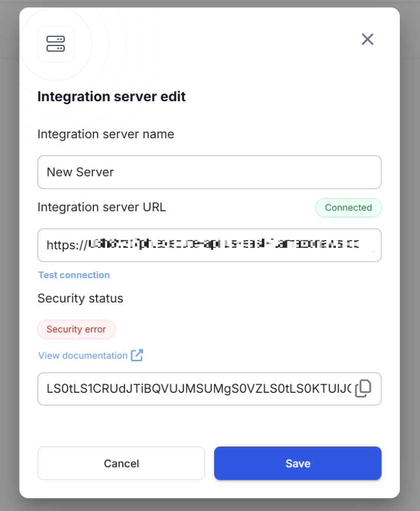Click the external link icon beside View documentation

click(x=137, y=355)
